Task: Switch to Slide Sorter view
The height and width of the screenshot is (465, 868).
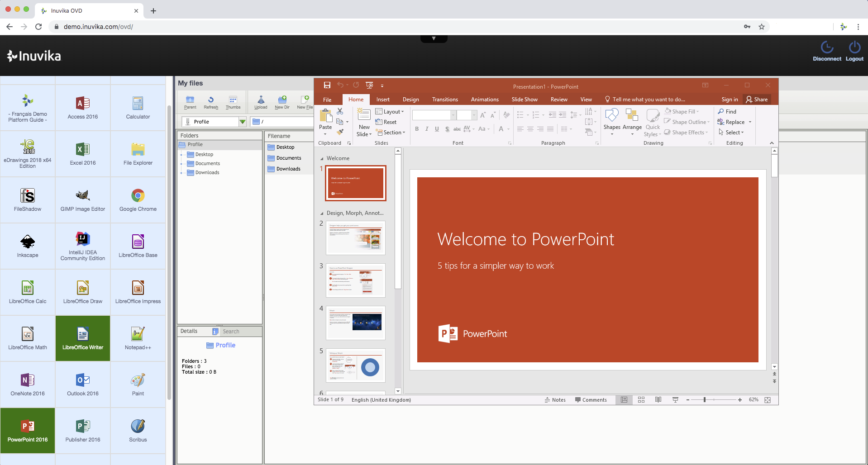Action: (641, 400)
